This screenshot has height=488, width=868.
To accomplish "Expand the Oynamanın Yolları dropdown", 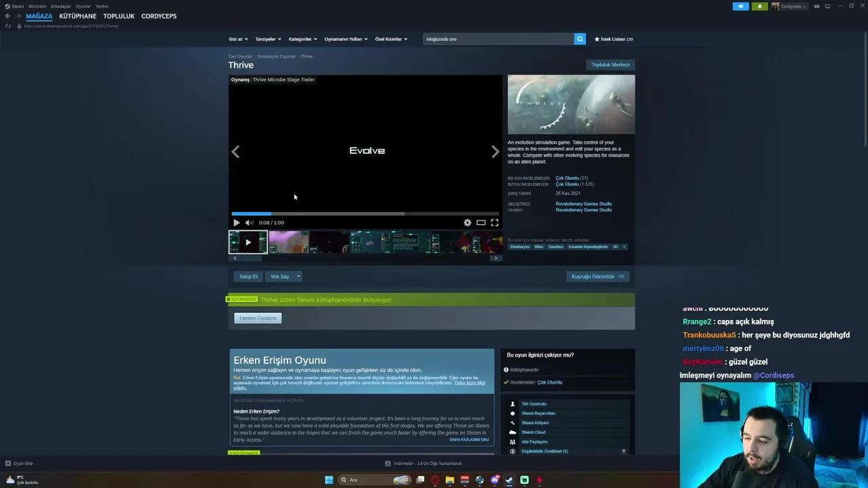I will tap(346, 39).
